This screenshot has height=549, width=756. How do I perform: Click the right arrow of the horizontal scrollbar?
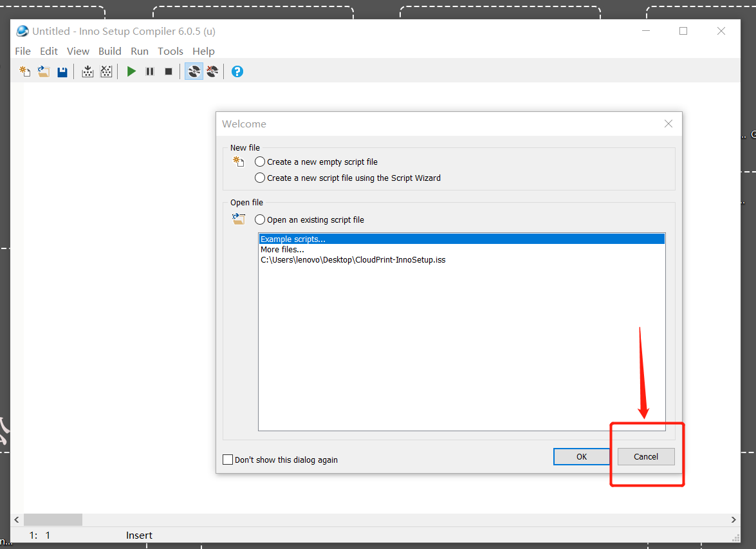pos(733,519)
